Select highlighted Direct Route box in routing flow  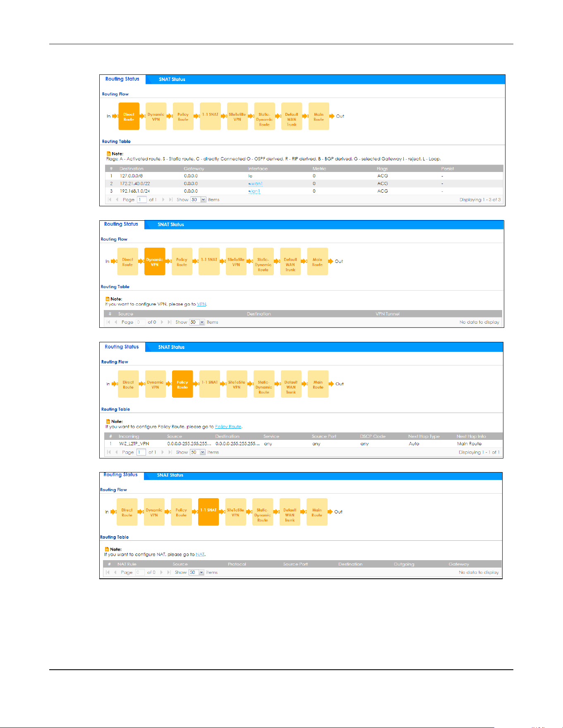coord(129,116)
